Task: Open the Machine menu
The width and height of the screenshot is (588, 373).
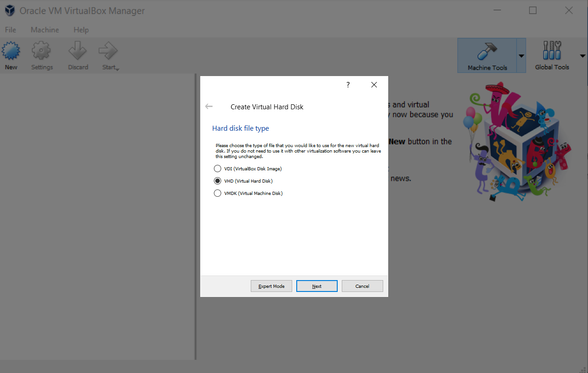Action: pyautogui.click(x=45, y=30)
